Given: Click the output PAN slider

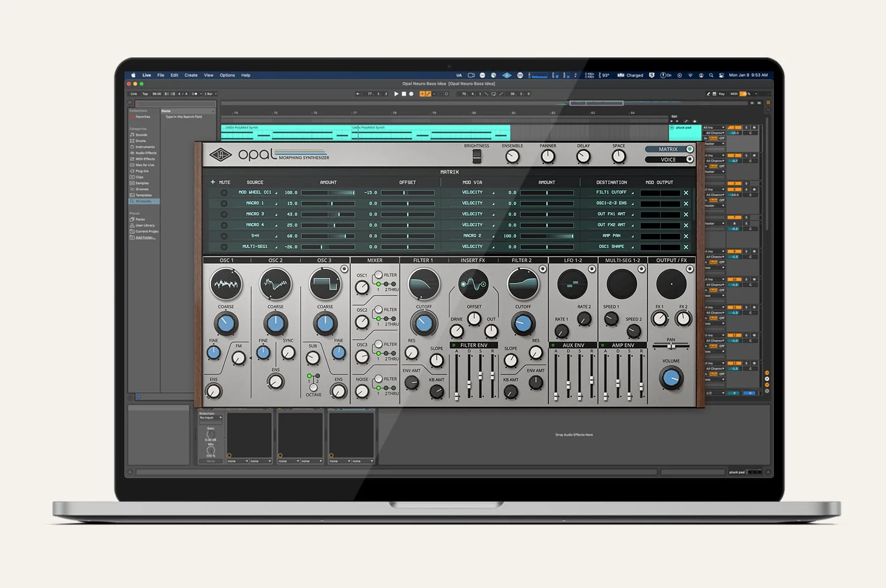Looking at the screenshot, I should pos(671,346).
